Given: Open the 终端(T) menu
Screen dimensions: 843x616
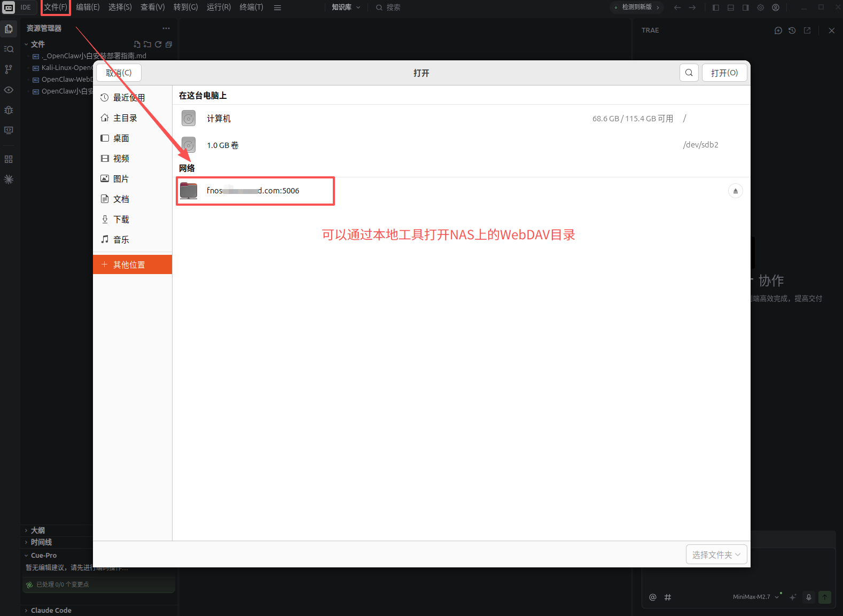Looking at the screenshot, I should tap(251, 7).
